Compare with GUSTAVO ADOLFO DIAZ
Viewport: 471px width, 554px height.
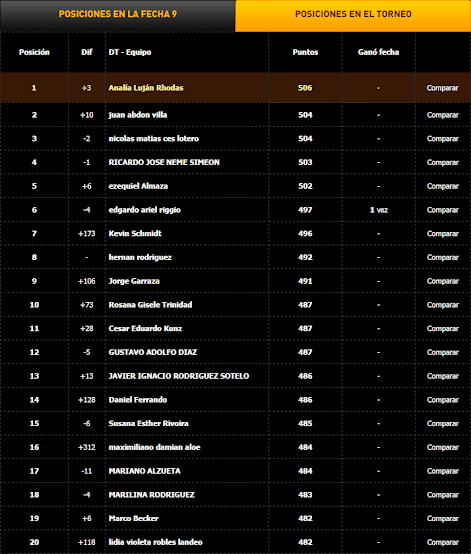(442, 352)
